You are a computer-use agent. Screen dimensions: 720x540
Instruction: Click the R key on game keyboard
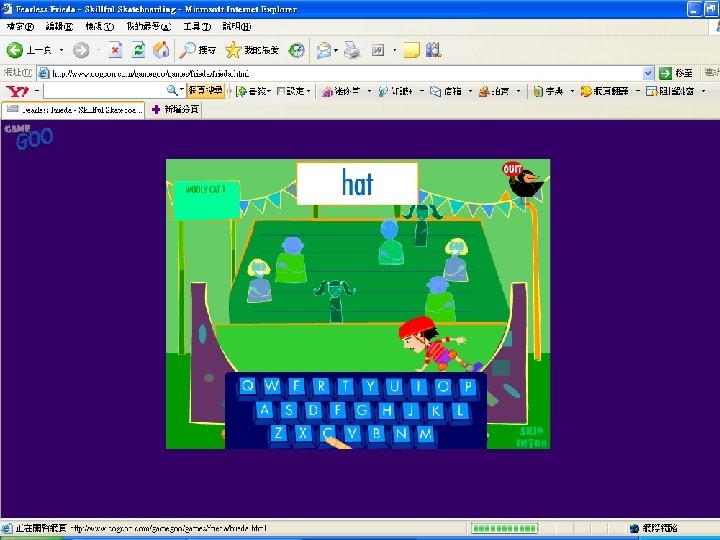(x=321, y=386)
